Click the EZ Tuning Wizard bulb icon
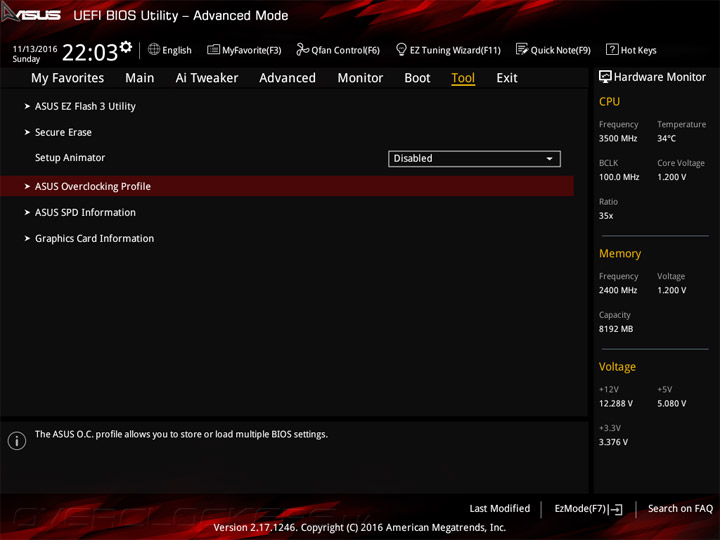 pyautogui.click(x=401, y=49)
